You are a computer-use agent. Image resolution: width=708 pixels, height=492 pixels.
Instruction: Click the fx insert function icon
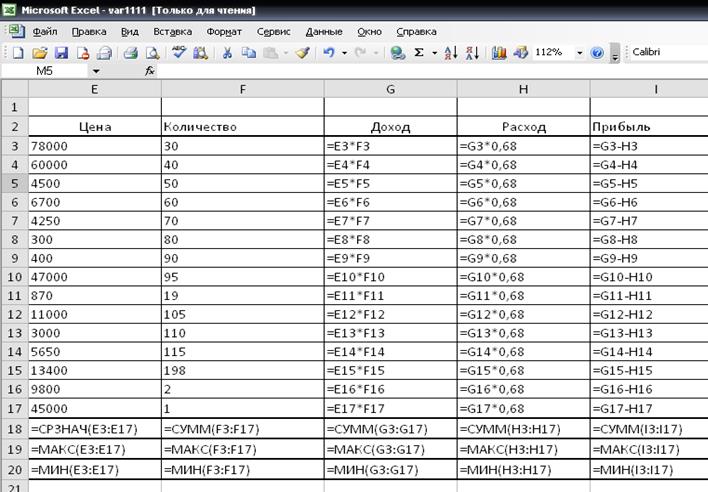149,71
